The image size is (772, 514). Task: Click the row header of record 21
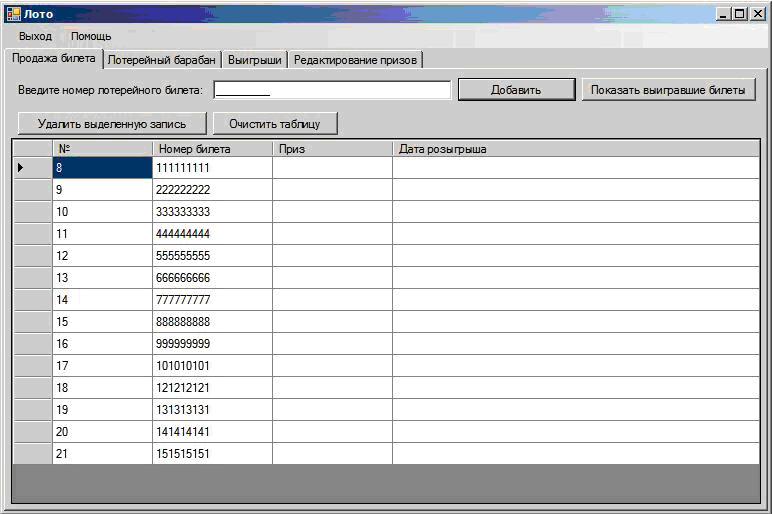coord(32,453)
